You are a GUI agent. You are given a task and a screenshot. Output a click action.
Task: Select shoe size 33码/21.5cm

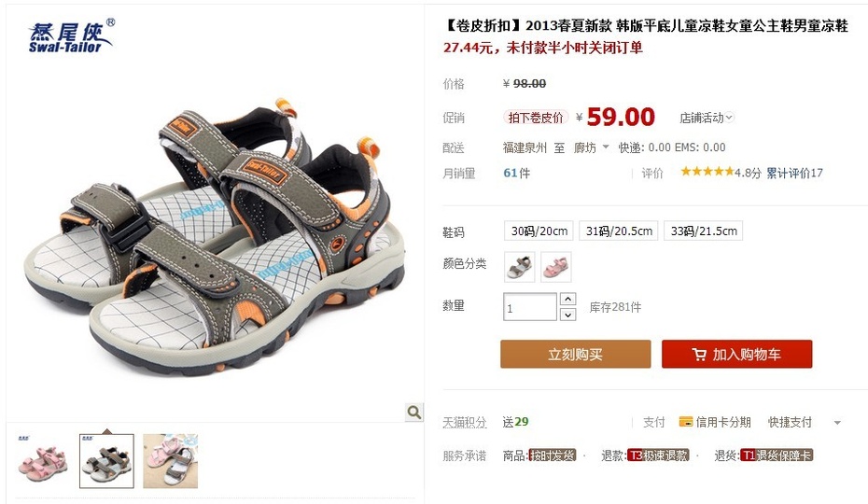click(703, 231)
